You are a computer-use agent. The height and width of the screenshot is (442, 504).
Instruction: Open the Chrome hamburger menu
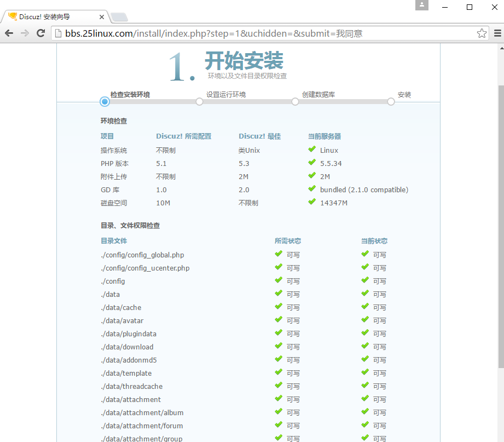tap(497, 33)
